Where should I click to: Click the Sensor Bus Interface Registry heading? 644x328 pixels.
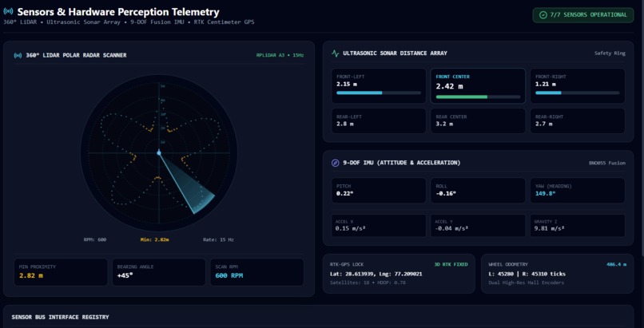[x=61, y=318]
